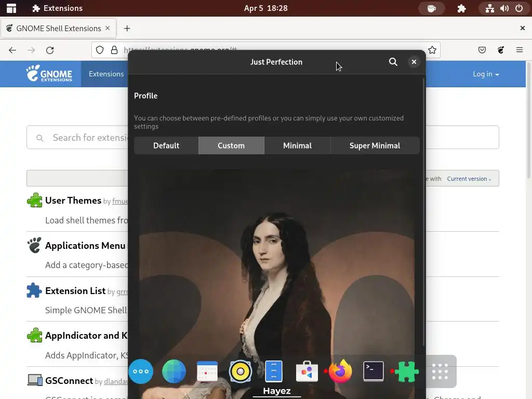Open the GSConnect extension page
532x399 pixels.
coord(69,381)
